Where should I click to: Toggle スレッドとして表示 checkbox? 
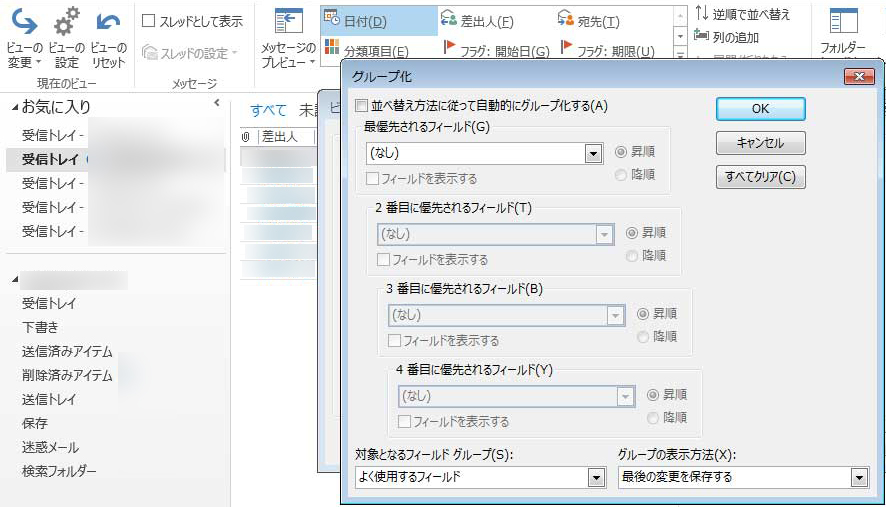149,21
